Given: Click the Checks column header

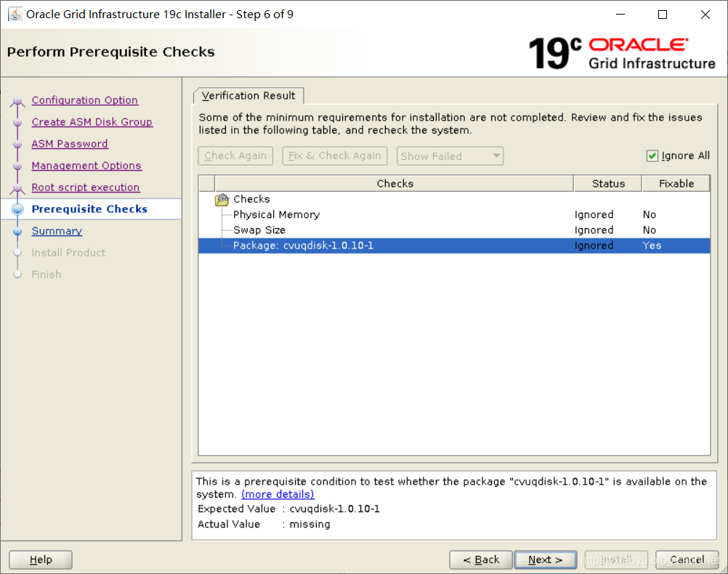Looking at the screenshot, I should [x=395, y=183].
